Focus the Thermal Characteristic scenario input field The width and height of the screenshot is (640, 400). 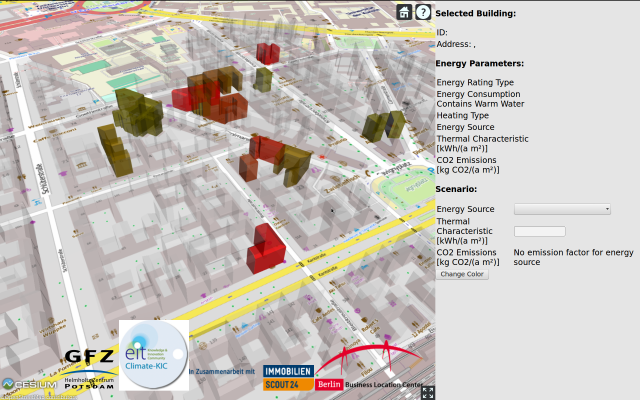pos(539,231)
